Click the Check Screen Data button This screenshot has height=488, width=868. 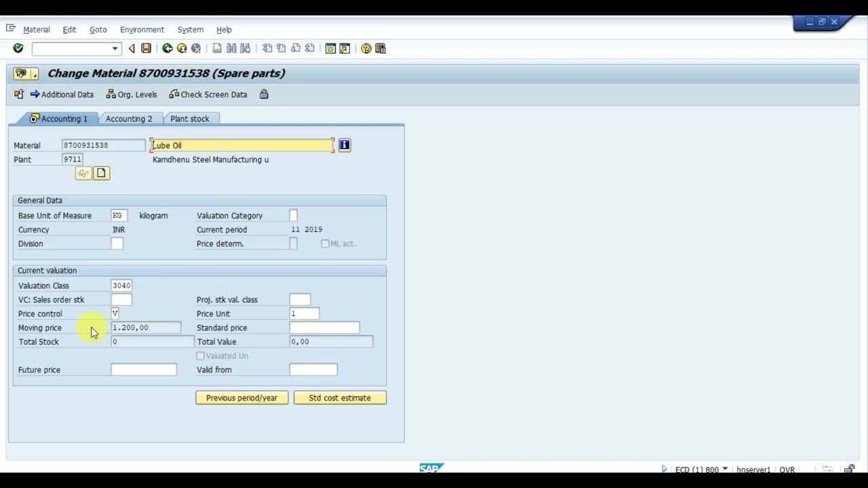[x=208, y=94]
